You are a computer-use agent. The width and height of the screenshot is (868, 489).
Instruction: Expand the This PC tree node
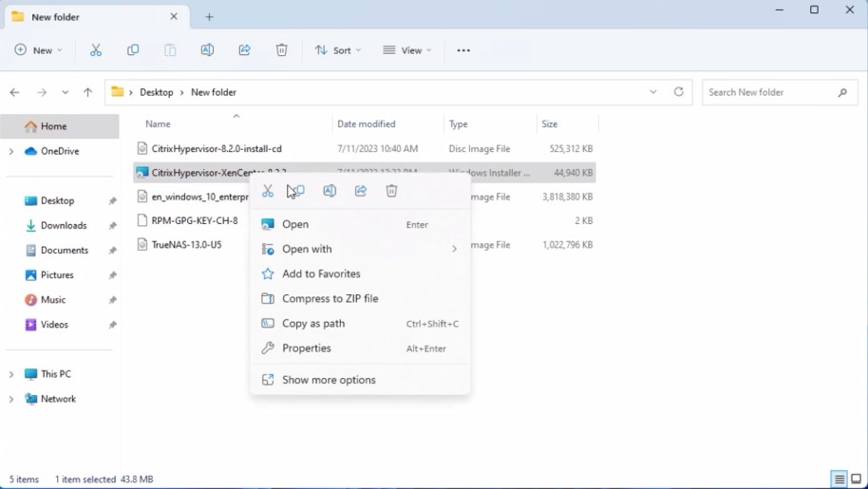[11, 374]
